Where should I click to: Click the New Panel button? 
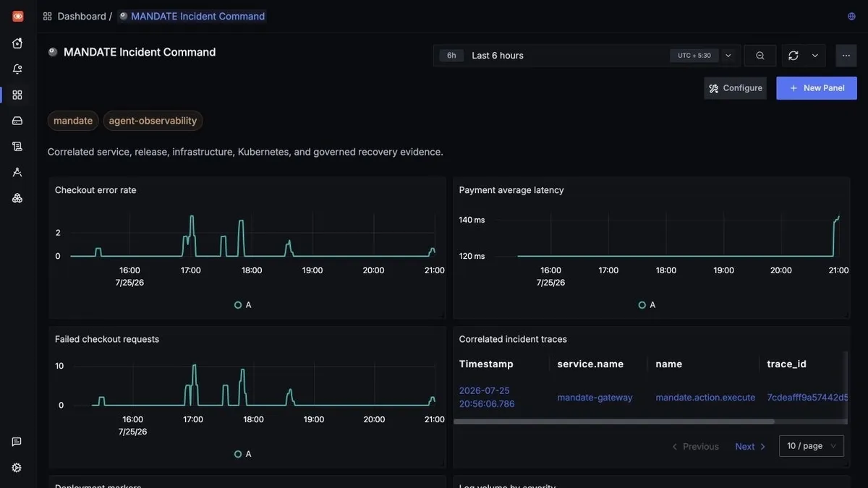tap(817, 88)
